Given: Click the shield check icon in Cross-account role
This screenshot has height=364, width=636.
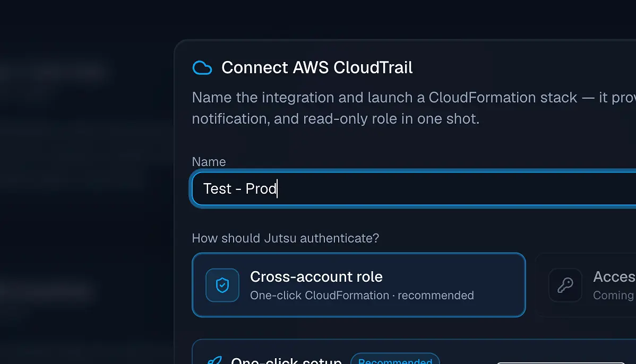Looking at the screenshot, I should pos(222,285).
